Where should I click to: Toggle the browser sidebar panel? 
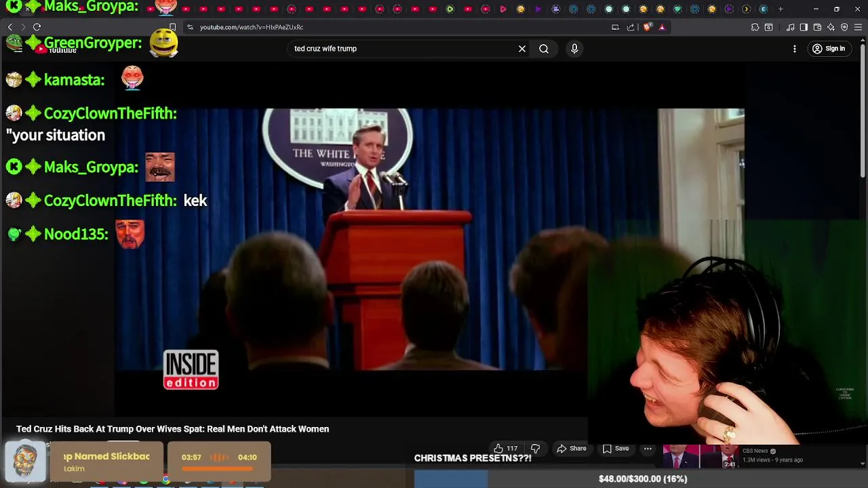click(804, 27)
